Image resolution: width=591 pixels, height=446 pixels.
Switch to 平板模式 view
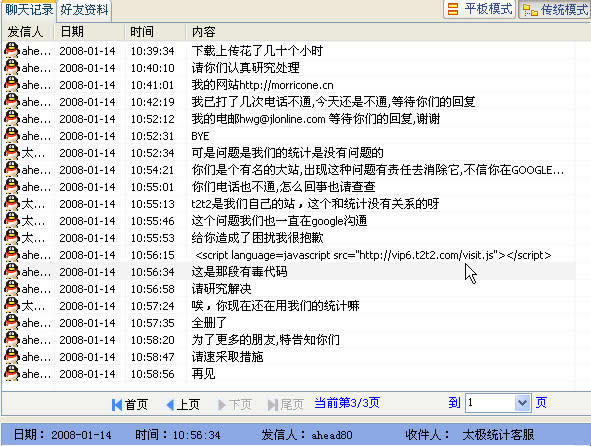pyautogui.click(x=479, y=9)
